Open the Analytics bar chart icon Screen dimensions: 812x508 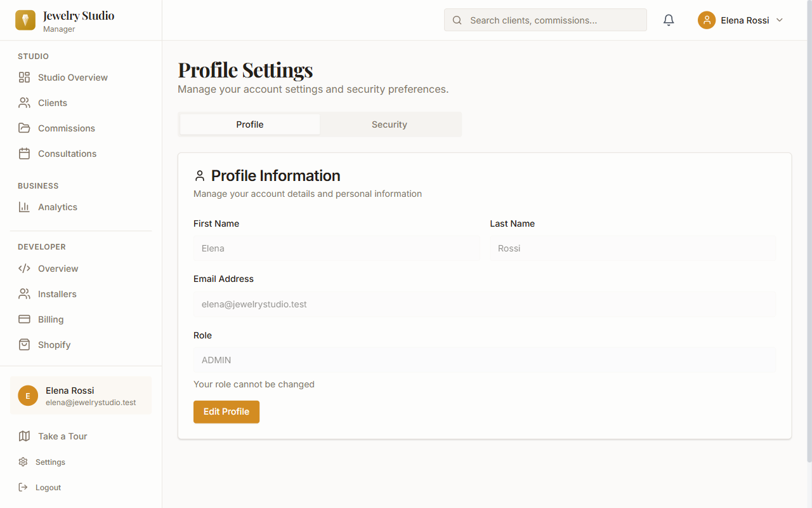(24, 207)
